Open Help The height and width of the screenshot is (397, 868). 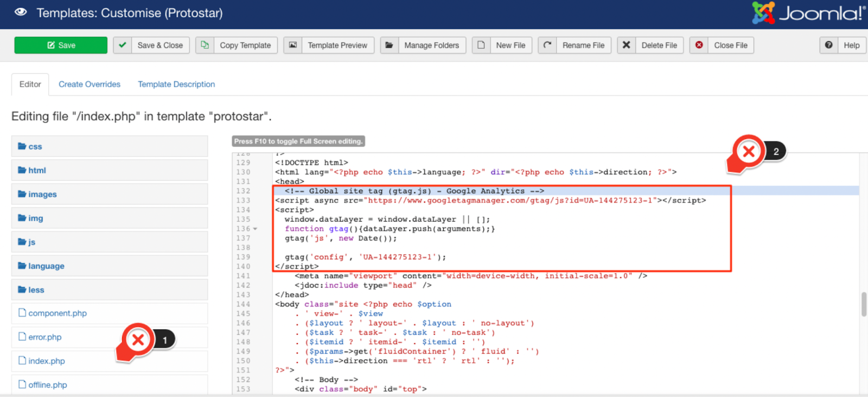851,45
